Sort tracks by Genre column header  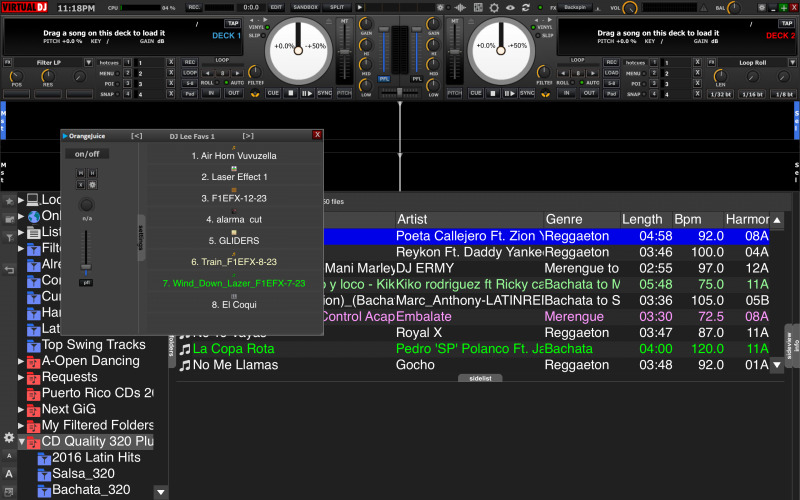[x=582, y=219]
